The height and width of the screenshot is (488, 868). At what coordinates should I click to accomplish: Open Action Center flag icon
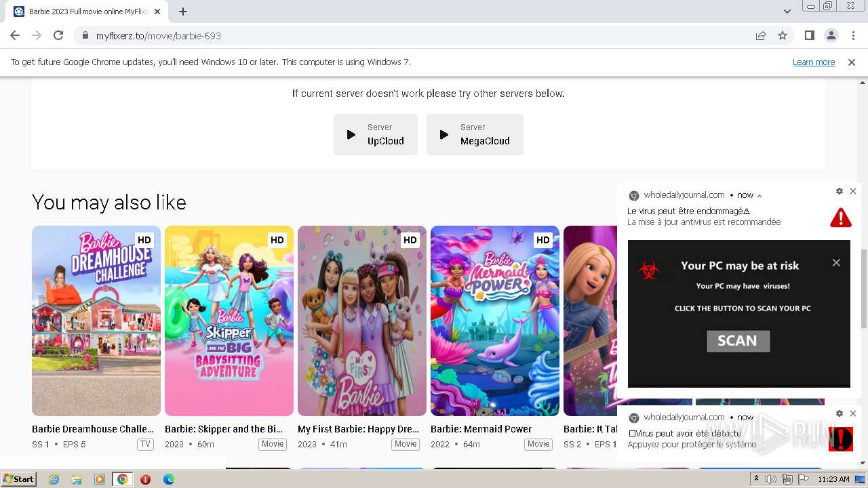[804, 479]
